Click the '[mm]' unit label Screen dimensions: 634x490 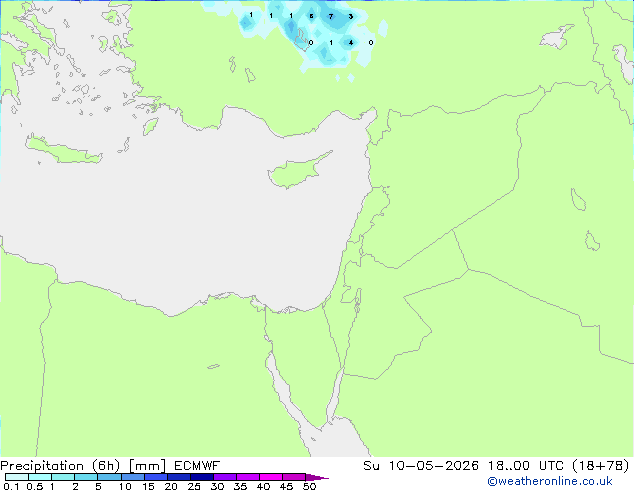coord(147,466)
